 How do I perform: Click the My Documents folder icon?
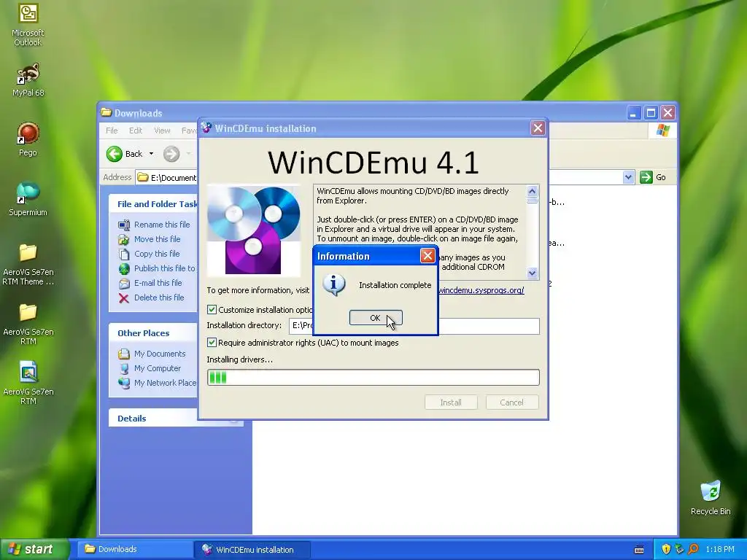[124, 354]
